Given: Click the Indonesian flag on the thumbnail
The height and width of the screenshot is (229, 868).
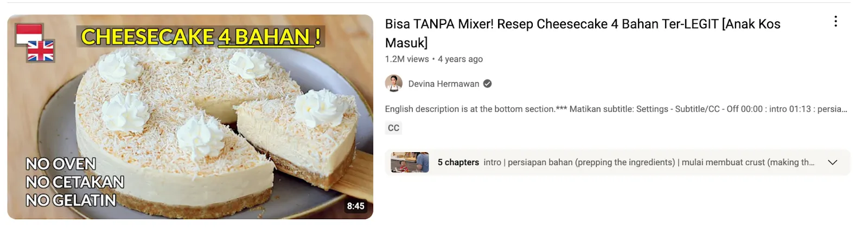Looking at the screenshot, I should pyautogui.click(x=29, y=34).
